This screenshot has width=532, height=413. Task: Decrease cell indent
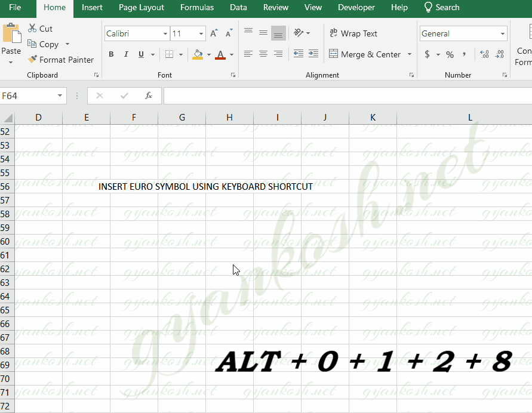pyautogui.click(x=299, y=54)
